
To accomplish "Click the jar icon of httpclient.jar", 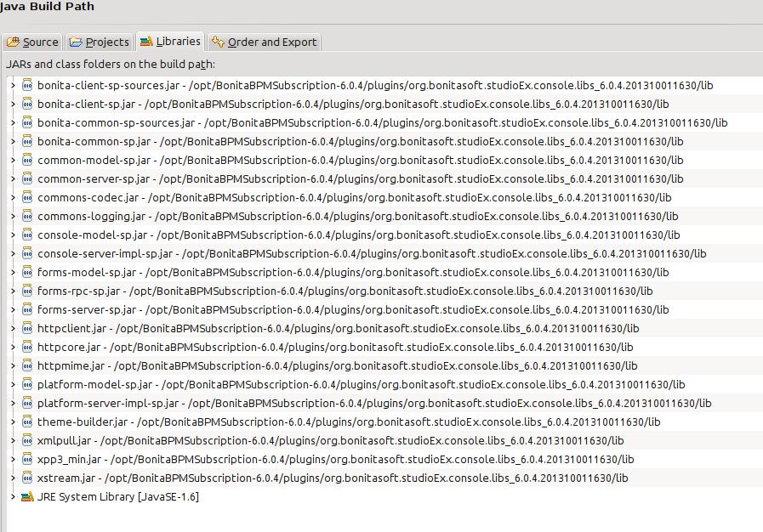I will (27, 328).
